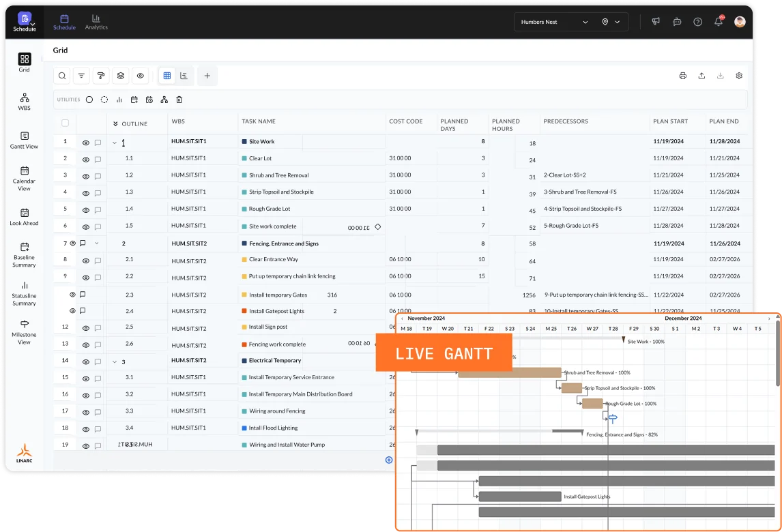Tick the select-all checkbox in header

66,123
